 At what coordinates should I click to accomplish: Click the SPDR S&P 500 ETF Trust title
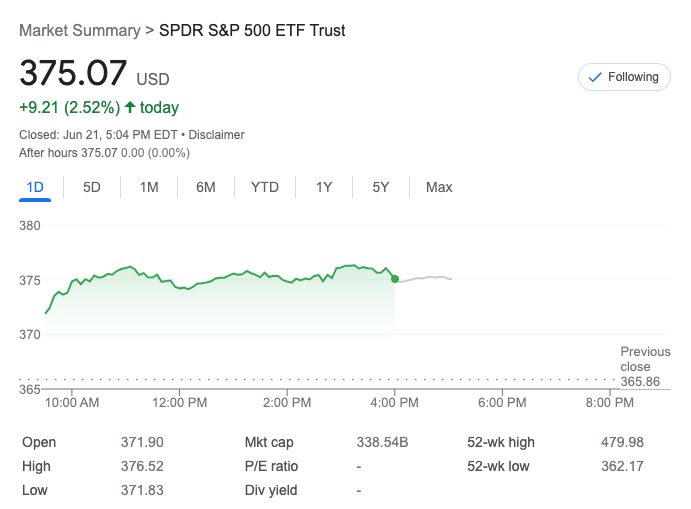tap(252, 30)
